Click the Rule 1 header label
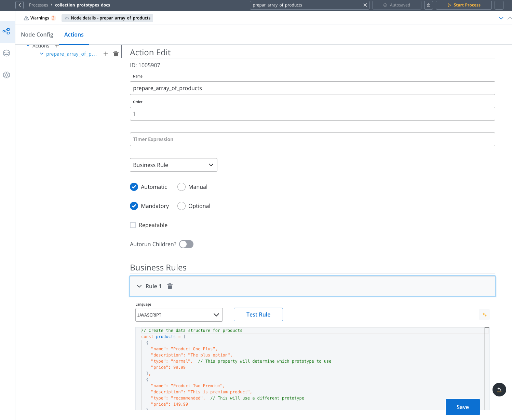Screen dimensions: 512x420 (153, 286)
